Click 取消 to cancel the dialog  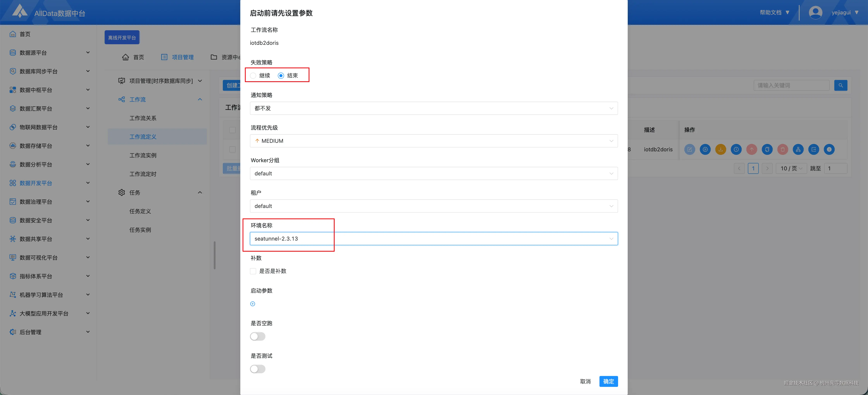(x=585, y=381)
